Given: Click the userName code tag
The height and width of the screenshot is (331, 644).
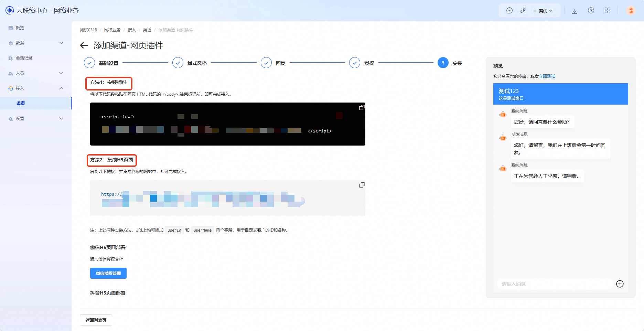Looking at the screenshot, I should [x=203, y=230].
